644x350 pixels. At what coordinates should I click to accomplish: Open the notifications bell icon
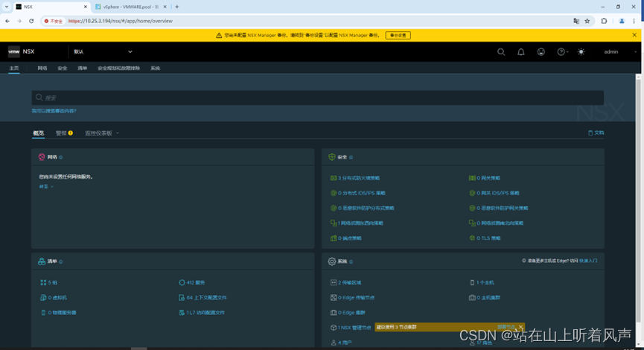pos(521,52)
